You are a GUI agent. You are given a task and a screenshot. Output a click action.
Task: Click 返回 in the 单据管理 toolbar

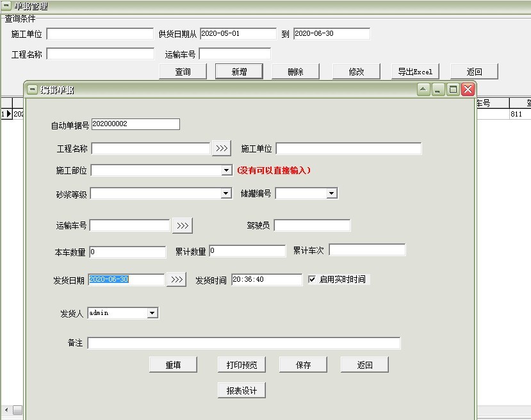click(x=474, y=72)
